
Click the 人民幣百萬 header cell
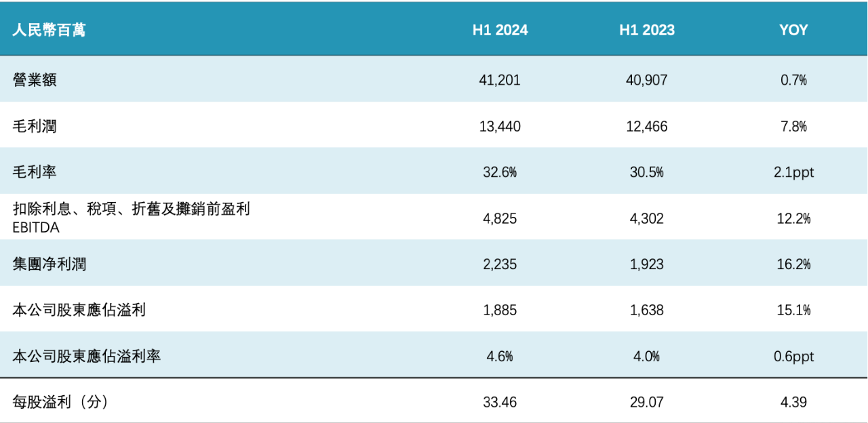pyautogui.click(x=49, y=31)
